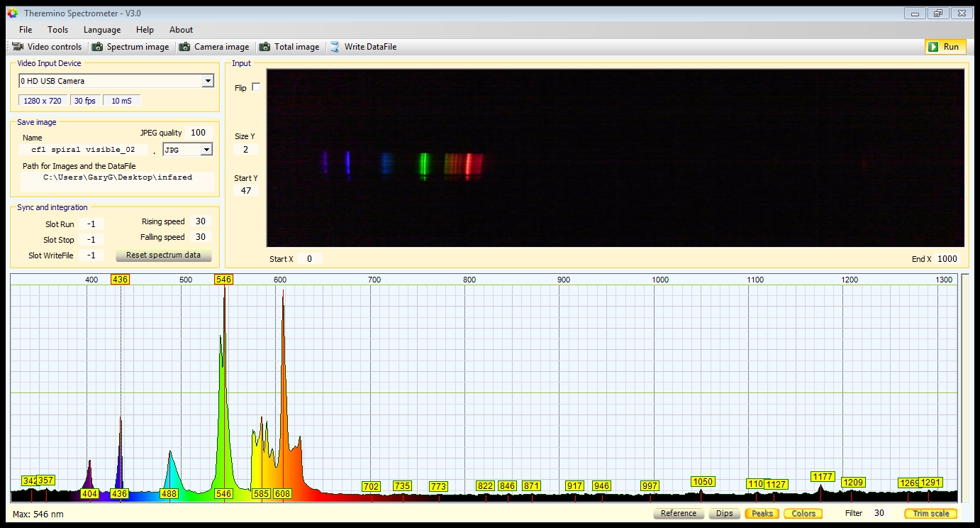The width and height of the screenshot is (980, 528).
Task: Click the Write DataFile icon
Action: point(335,47)
